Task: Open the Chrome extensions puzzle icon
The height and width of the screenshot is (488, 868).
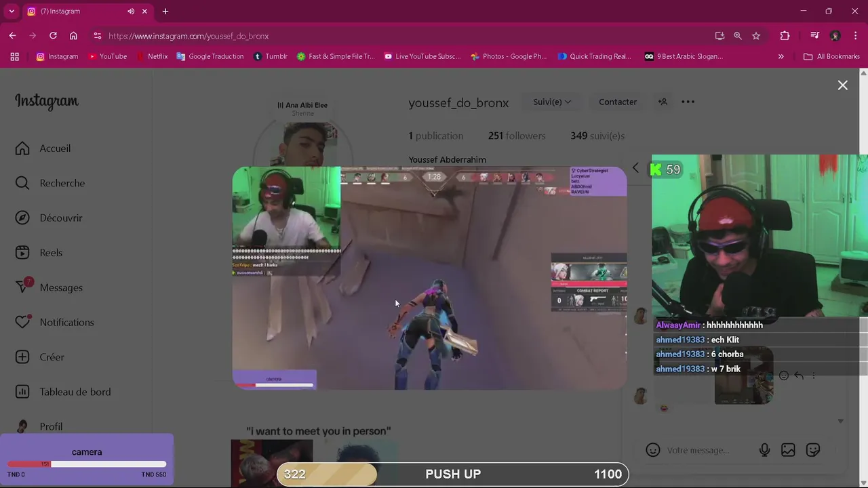Action: 785,36
